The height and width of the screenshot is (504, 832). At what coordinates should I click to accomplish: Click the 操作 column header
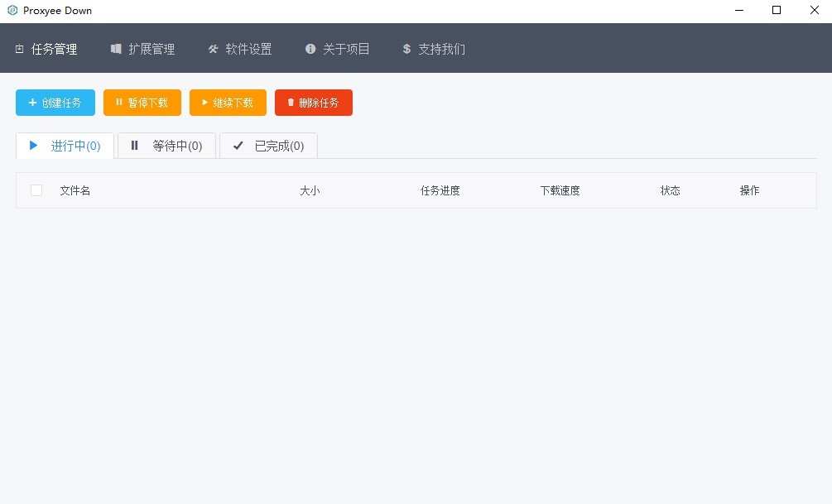(x=750, y=190)
